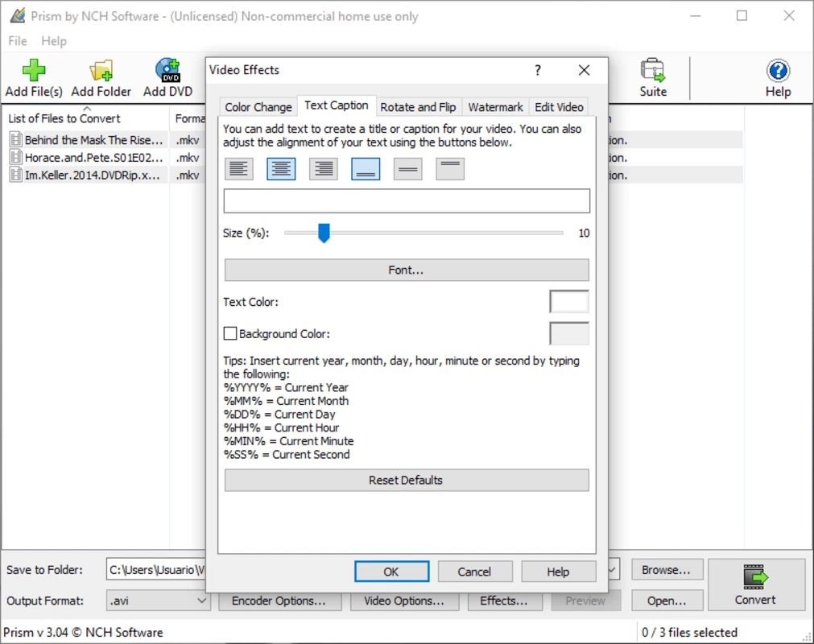Screen dimensions: 814x644
Task: Click the Video Options... button
Action: tap(404, 601)
